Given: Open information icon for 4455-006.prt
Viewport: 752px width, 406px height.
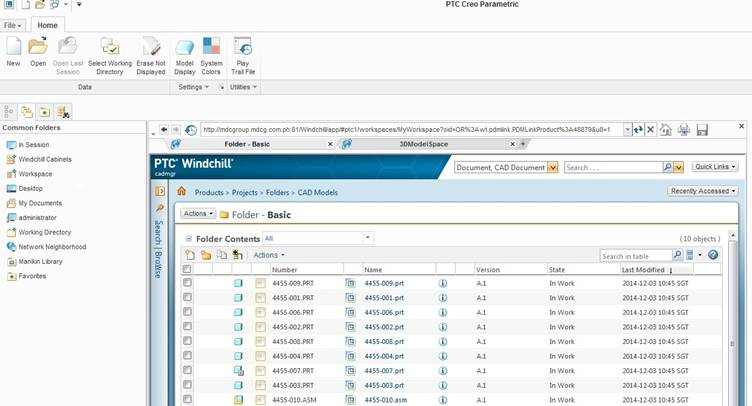Looking at the screenshot, I should (443, 313).
